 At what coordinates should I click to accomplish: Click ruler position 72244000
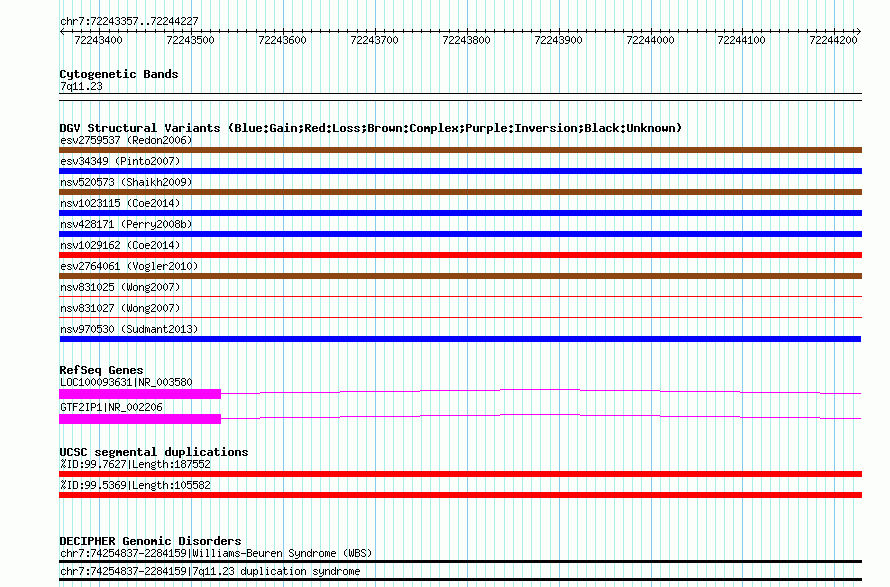[650, 40]
